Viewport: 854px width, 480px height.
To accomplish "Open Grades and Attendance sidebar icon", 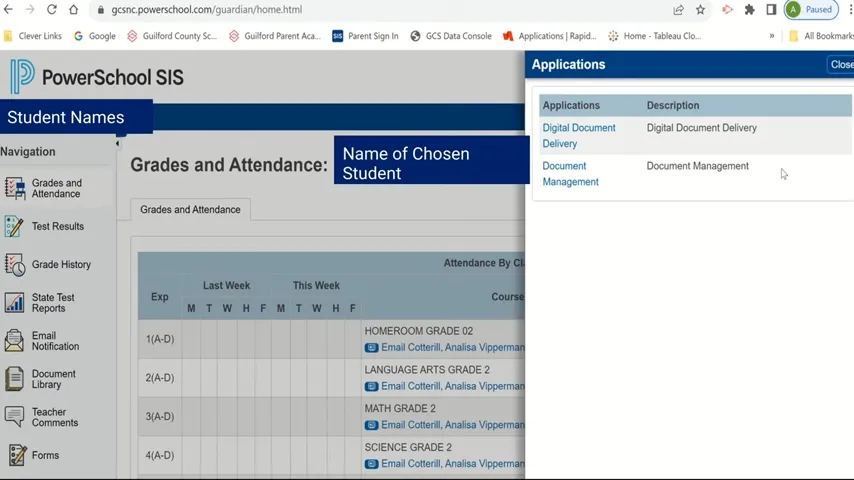I will (15, 188).
